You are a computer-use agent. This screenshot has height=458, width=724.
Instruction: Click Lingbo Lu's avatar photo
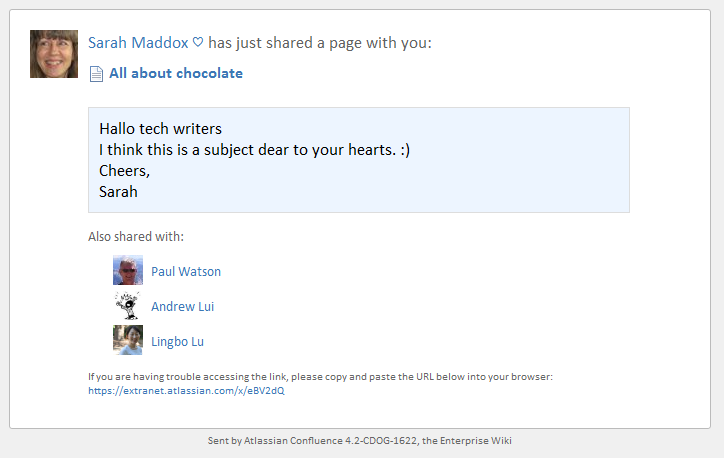[128, 340]
